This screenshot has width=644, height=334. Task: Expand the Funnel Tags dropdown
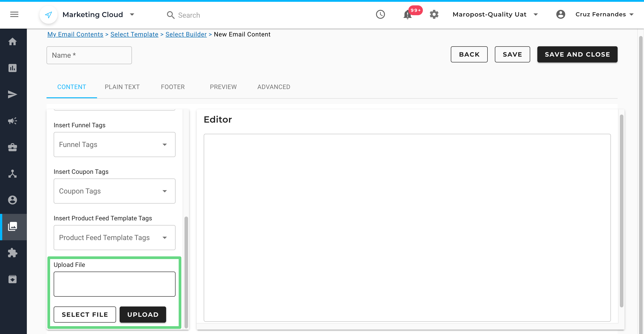(x=114, y=145)
